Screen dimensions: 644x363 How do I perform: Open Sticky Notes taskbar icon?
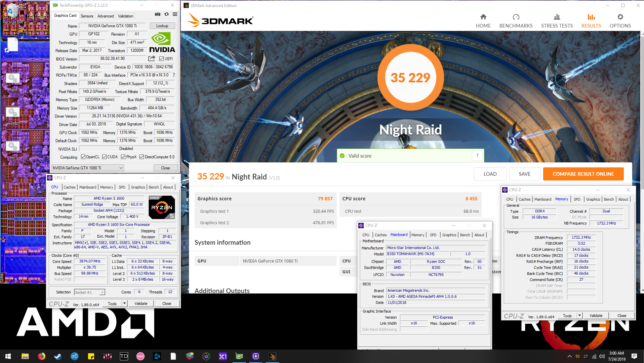point(91,356)
